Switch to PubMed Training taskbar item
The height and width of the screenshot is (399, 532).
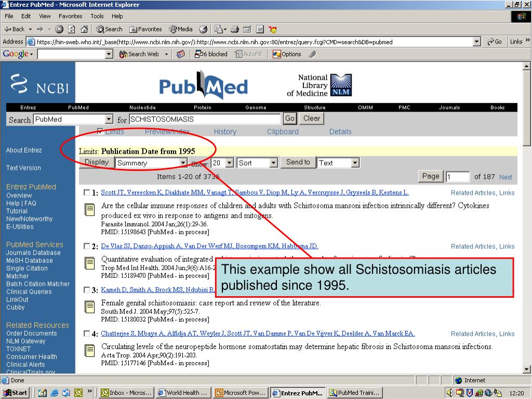[355, 393]
